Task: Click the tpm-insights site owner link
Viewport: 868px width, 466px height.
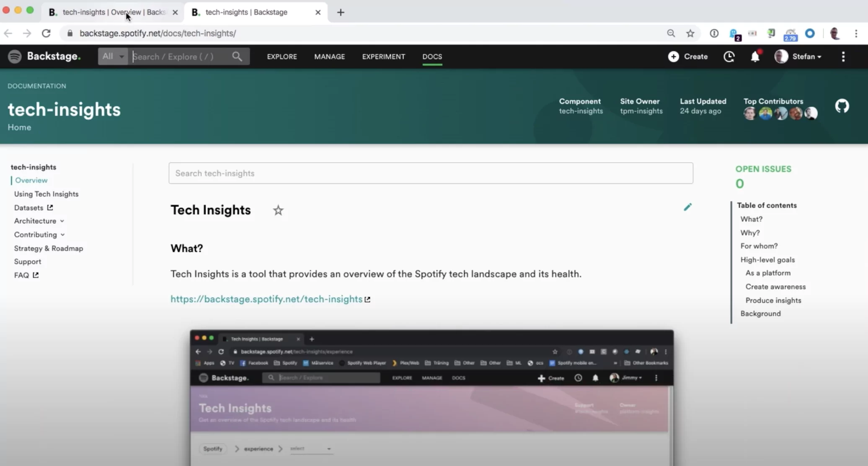Action: click(641, 111)
